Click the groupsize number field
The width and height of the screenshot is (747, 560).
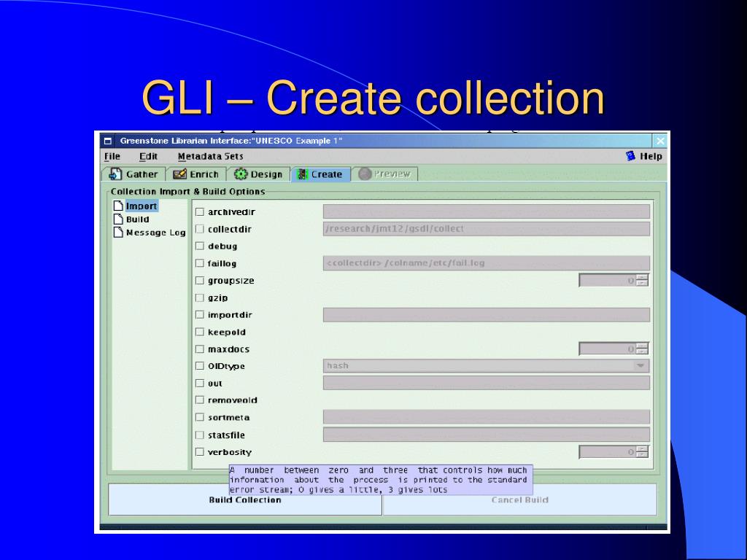click(x=608, y=281)
